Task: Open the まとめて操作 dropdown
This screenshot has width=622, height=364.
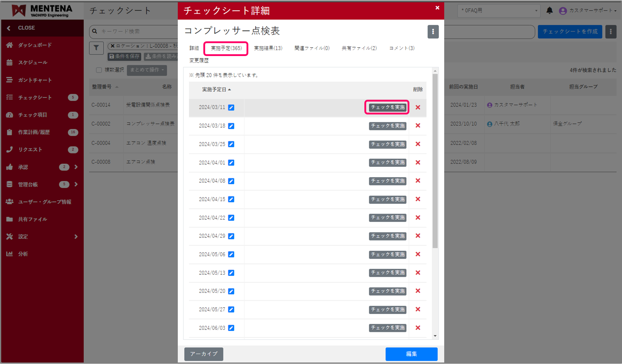Action: click(147, 70)
